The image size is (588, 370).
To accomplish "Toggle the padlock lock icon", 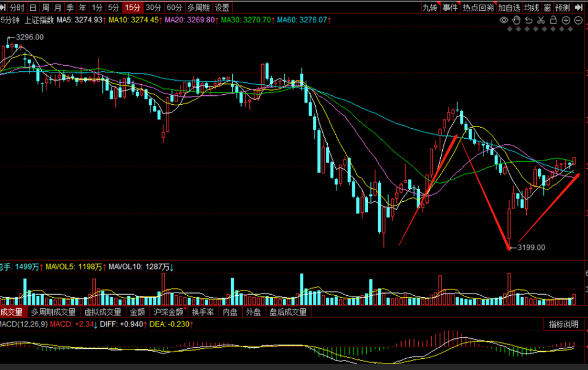I will [553, 20].
